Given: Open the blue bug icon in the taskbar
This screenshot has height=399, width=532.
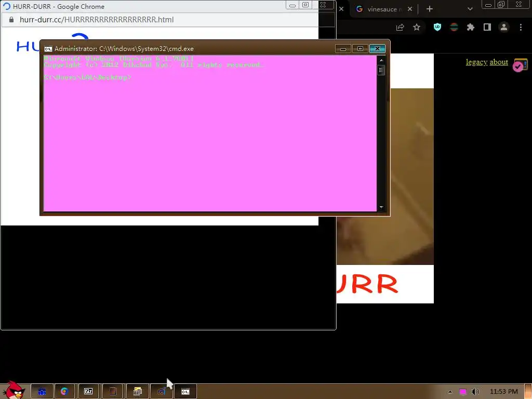Looking at the screenshot, I should [x=42, y=392].
